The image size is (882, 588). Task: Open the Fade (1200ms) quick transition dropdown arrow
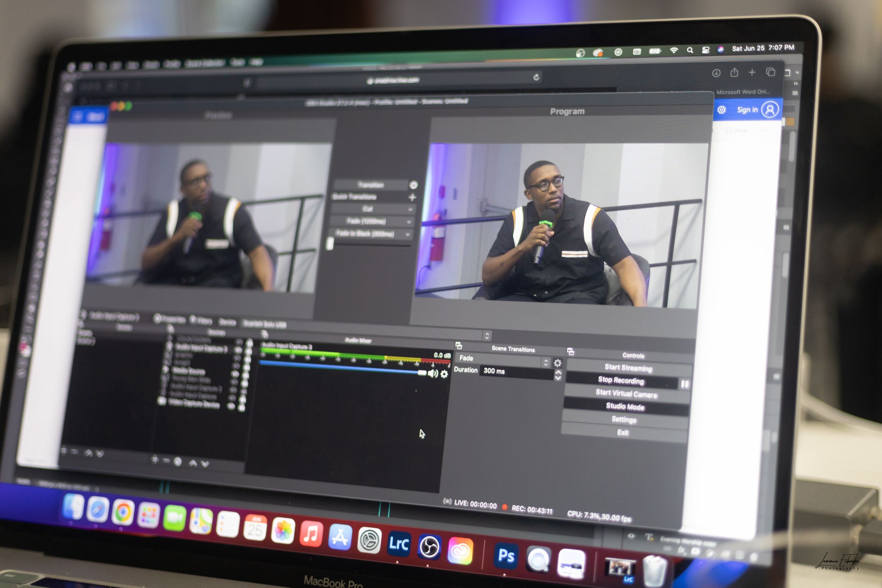click(x=409, y=222)
